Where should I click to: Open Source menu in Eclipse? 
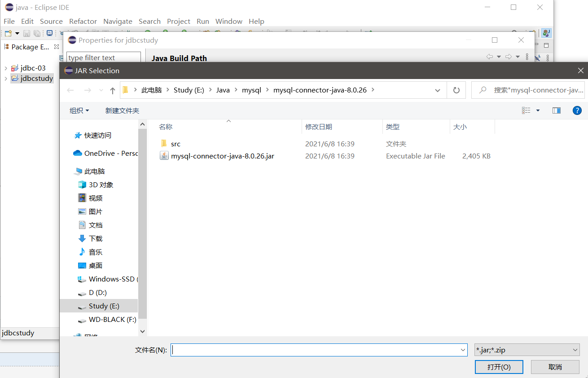pyautogui.click(x=51, y=21)
